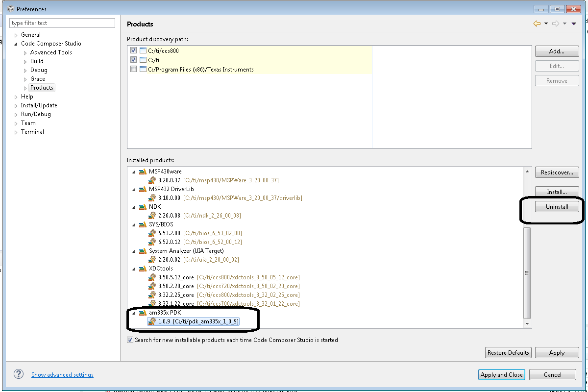Viewport: 588px width, 392px height.
Task: Click Apply and Close
Action: pos(502,374)
